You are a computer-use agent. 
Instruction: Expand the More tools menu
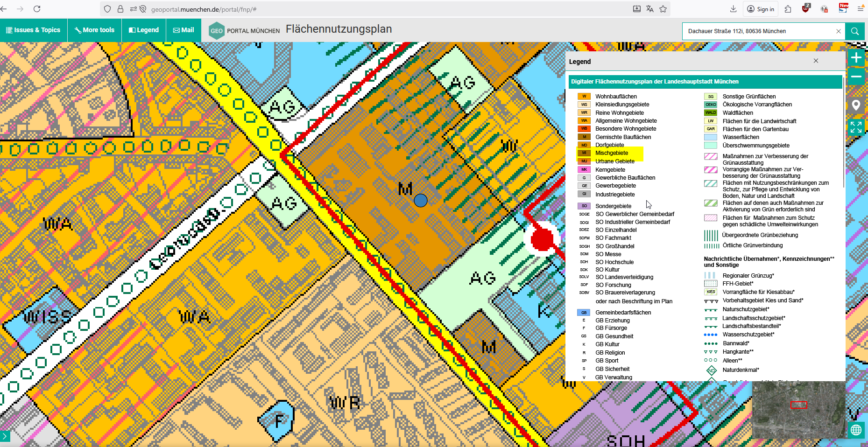(94, 30)
